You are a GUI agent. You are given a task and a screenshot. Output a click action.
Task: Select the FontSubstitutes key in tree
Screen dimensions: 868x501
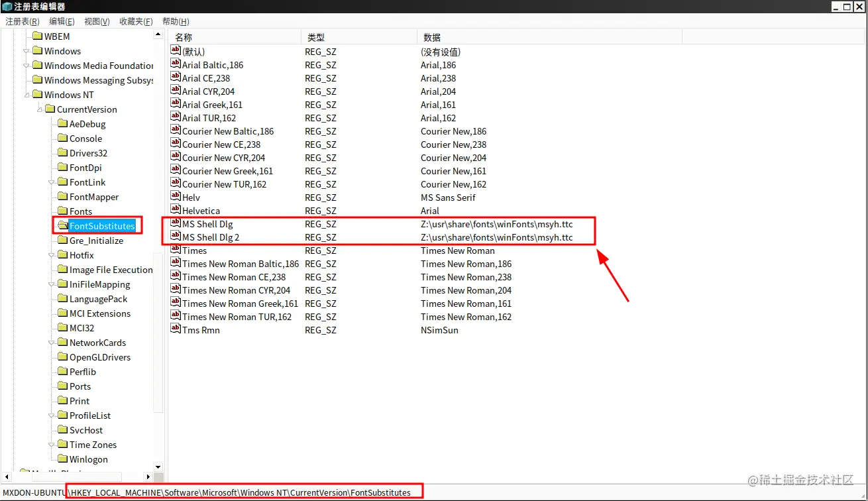coord(102,226)
